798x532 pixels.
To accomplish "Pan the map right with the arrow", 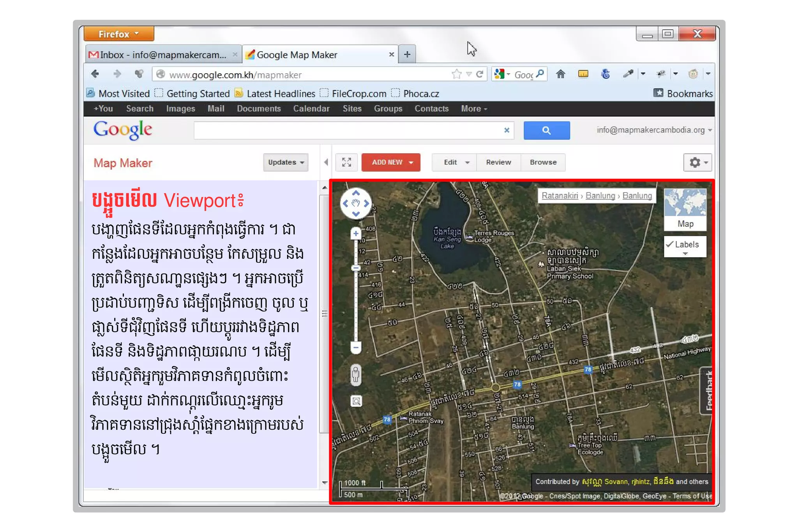I will (x=366, y=203).
